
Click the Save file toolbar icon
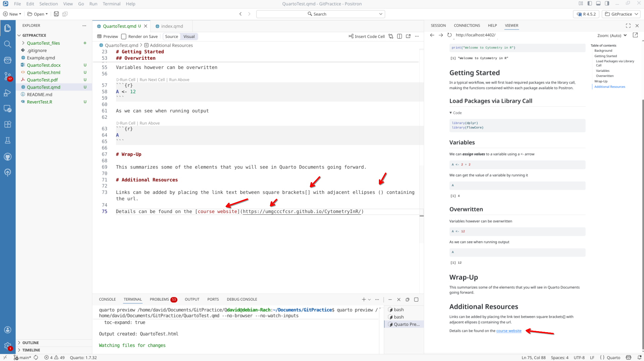click(56, 14)
